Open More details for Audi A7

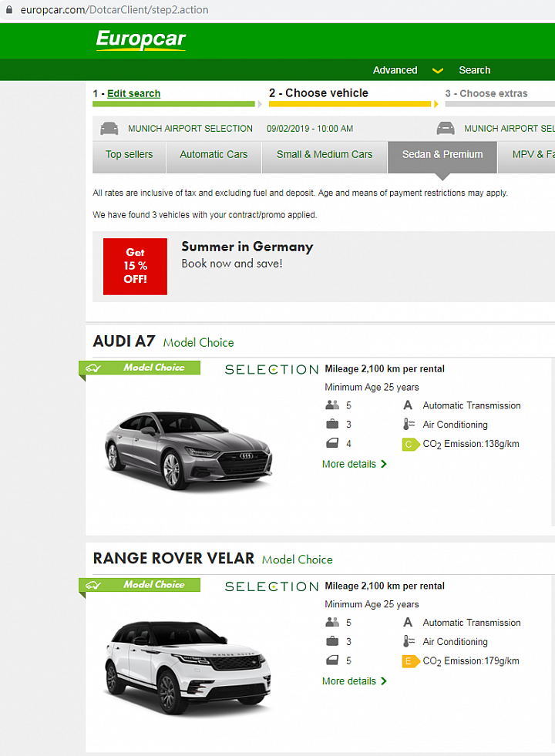click(349, 464)
